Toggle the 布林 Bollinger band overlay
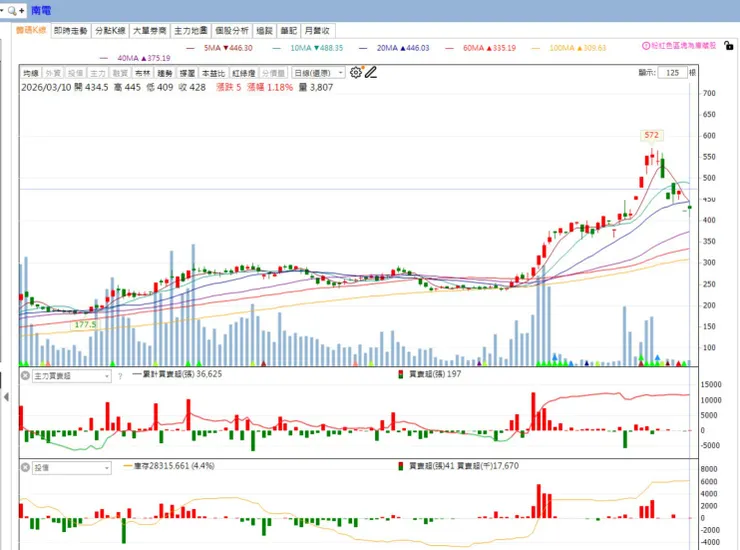740x550 pixels. [x=143, y=73]
